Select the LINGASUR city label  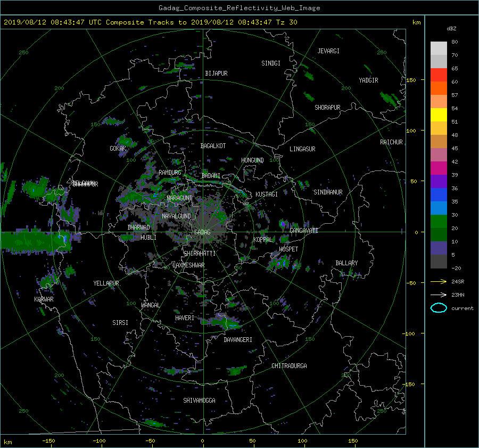tap(302, 149)
